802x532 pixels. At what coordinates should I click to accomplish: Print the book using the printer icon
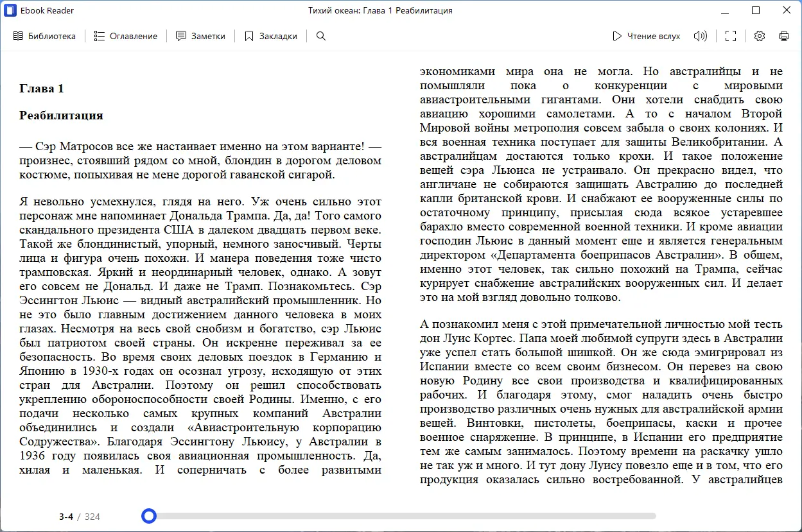[x=784, y=36]
